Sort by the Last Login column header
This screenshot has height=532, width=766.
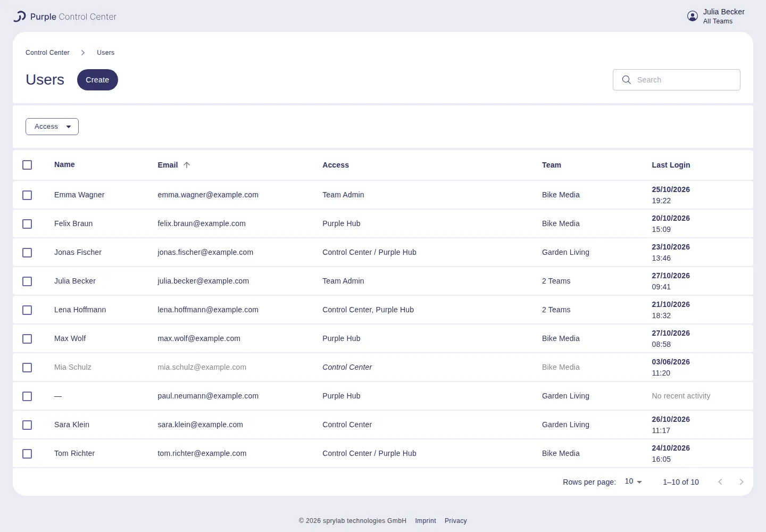click(671, 165)
